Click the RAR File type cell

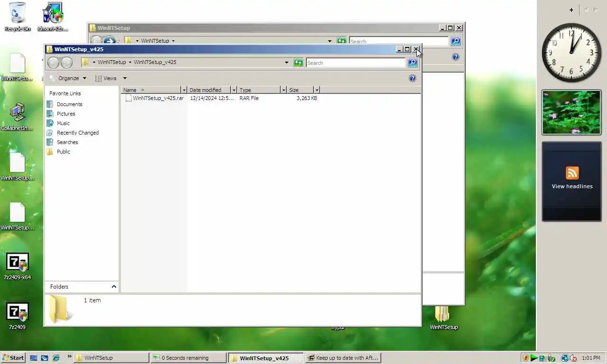249,98
